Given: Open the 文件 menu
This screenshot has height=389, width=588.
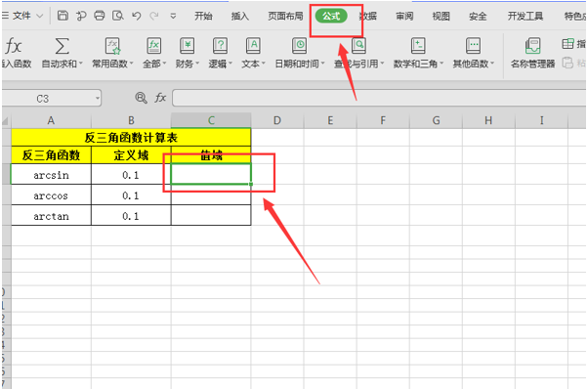Looking at the screenshot, I should point(21,16).
